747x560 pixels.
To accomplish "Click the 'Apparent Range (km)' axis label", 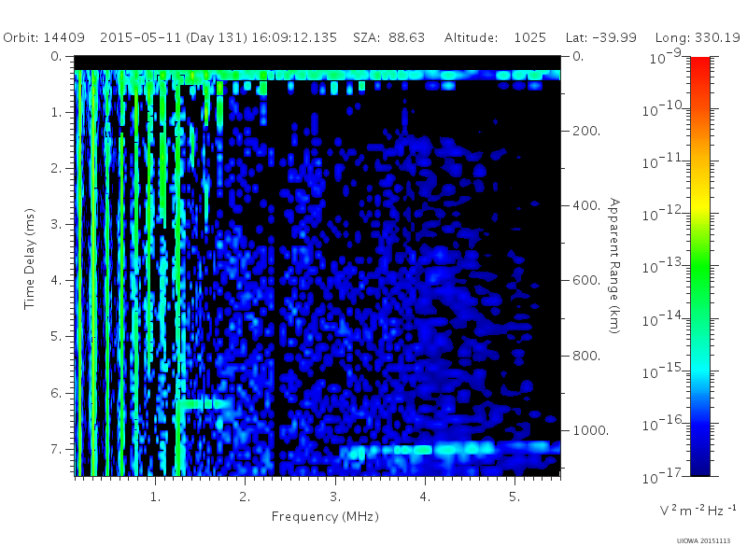I will click(x=614, y=266).
